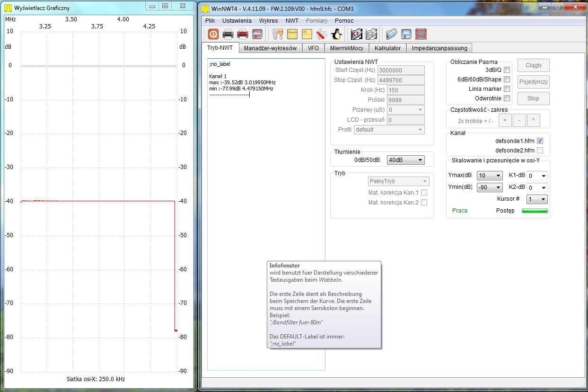Viewport: 588px width, 392px height.
Task: Open the Tłumienie 40dB attenuation dropdown
Action: (x=405, y=160)
